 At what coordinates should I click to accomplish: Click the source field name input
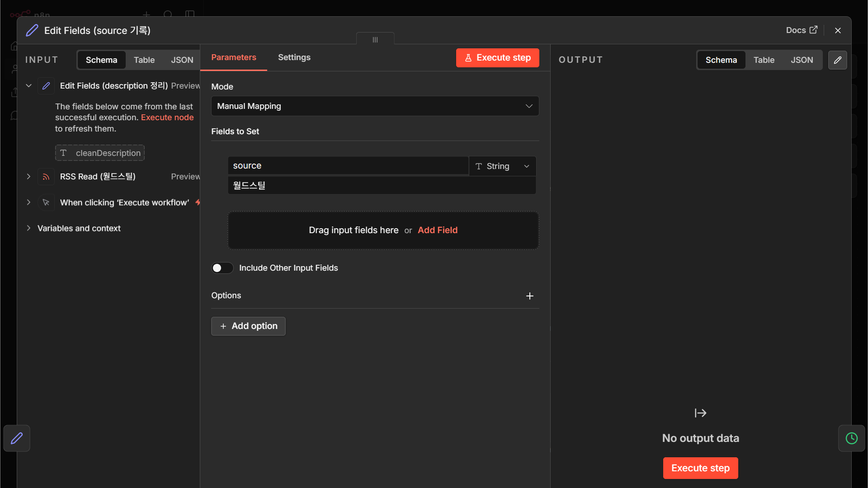(348, 166)
